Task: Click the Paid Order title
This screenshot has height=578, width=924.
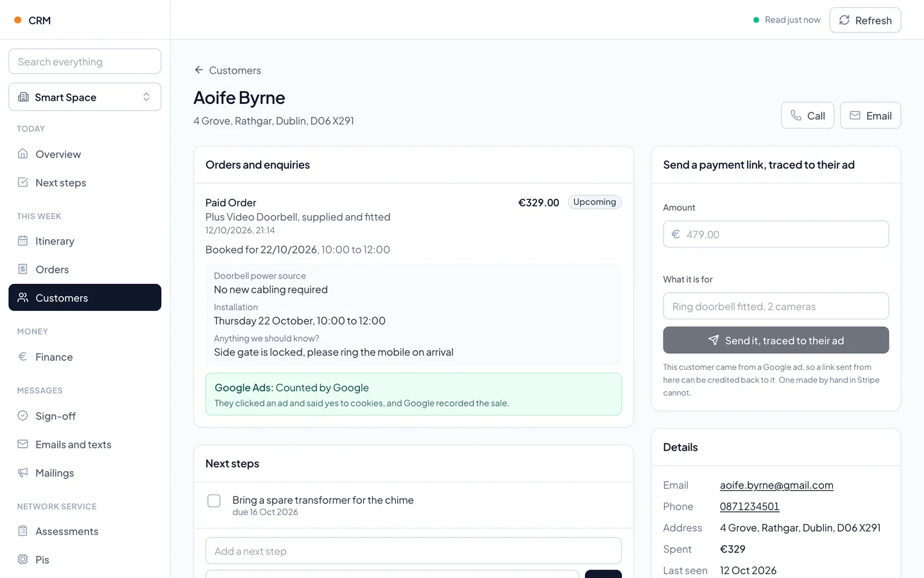Action: point(231,203)
